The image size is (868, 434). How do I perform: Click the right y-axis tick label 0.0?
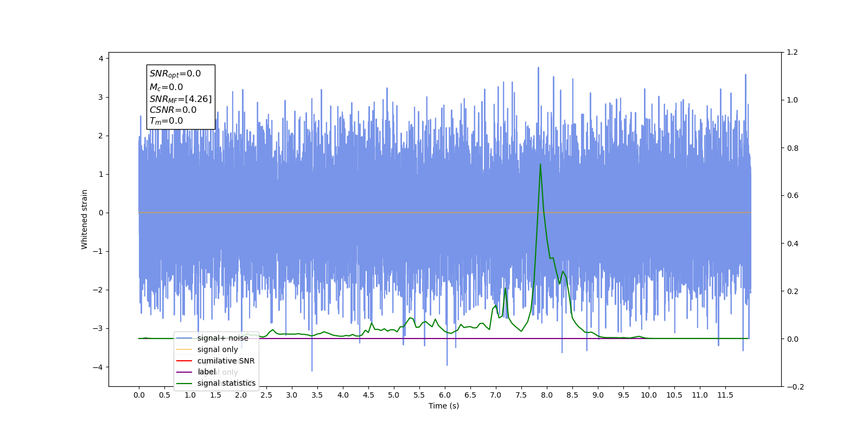793,339
